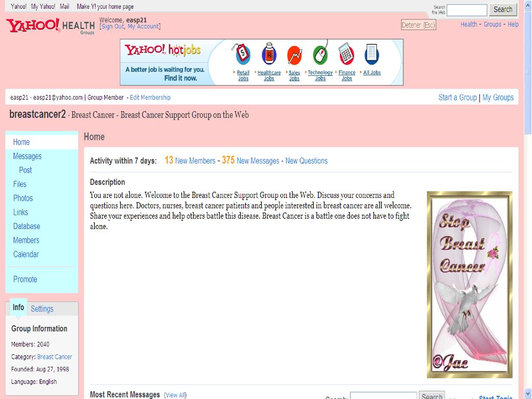
Task: Open the New Questions link
Action: (307, 161)
